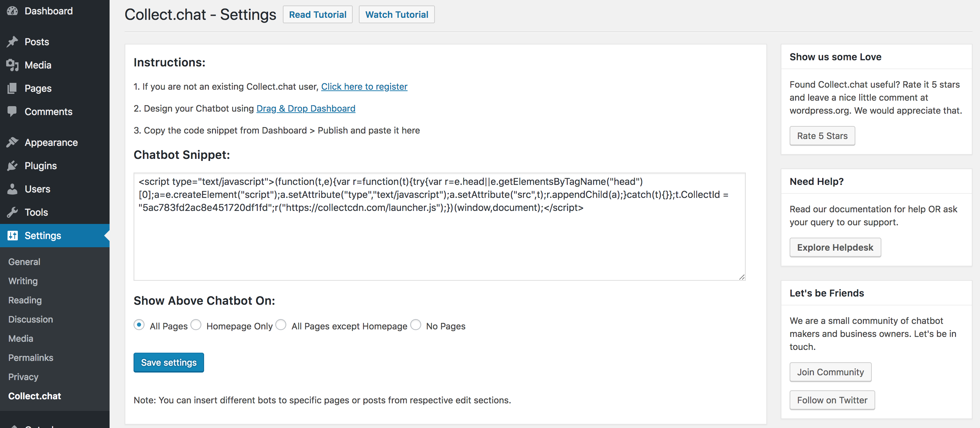
Task: Select the All Pages radio button
Action: tap(139, 325)
